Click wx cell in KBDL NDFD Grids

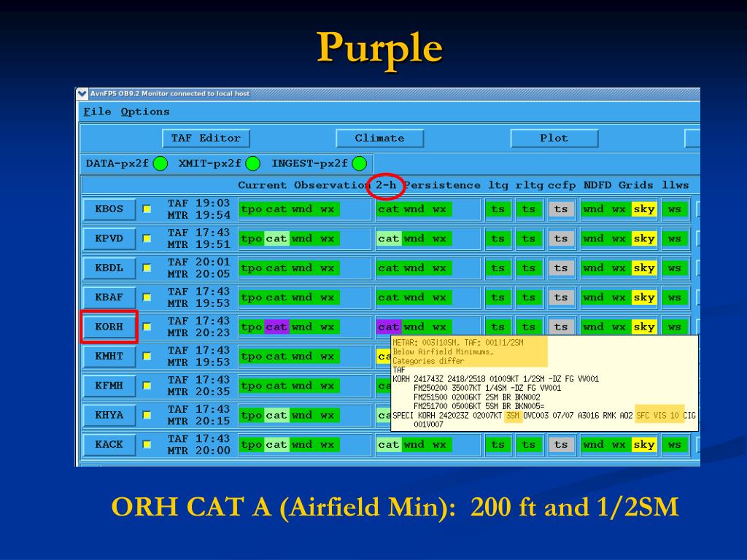pos(619,268)
